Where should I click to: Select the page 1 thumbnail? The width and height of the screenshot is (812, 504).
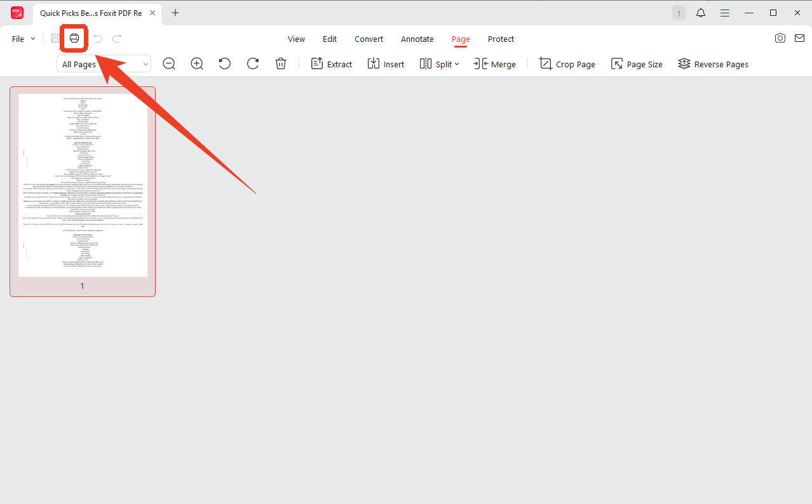click(83, 185)
